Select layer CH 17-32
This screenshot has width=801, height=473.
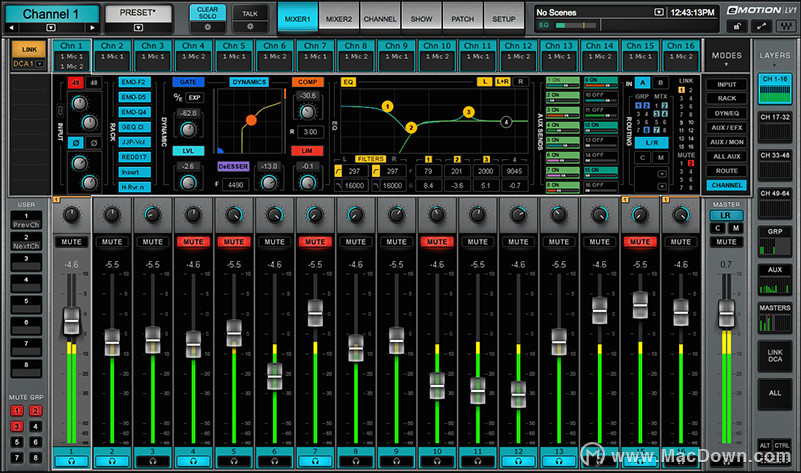(x=775, y=127)
